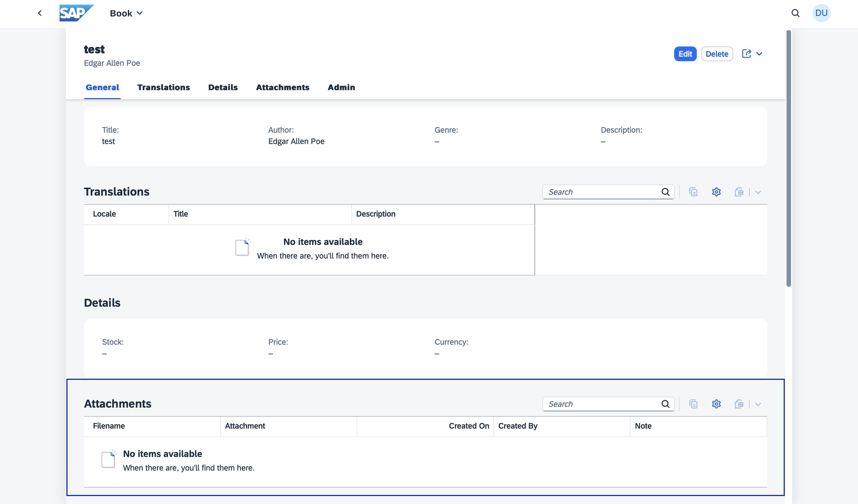Screen dimensions: 858x504
Task: Expand the share options chevron
Action: point(759,54)
